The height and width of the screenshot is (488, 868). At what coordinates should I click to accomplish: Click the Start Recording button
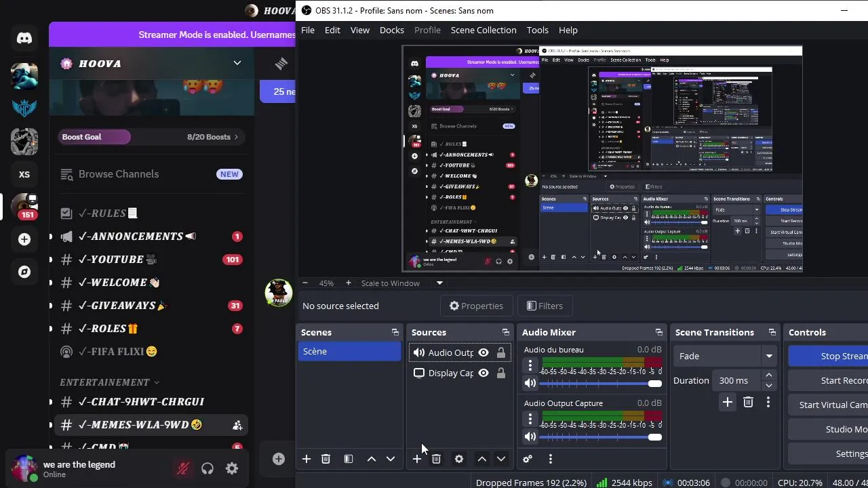pyautogui.click(x=828, y=380)
